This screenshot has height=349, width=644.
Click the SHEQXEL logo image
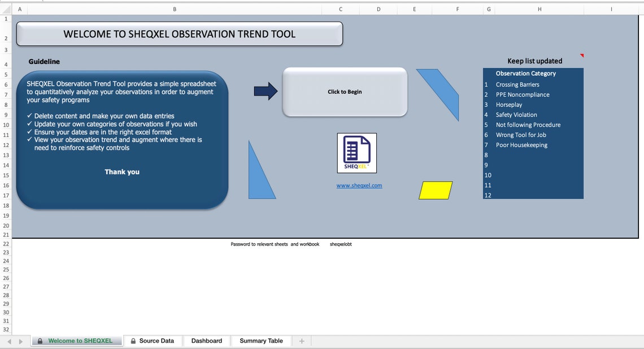356,153
